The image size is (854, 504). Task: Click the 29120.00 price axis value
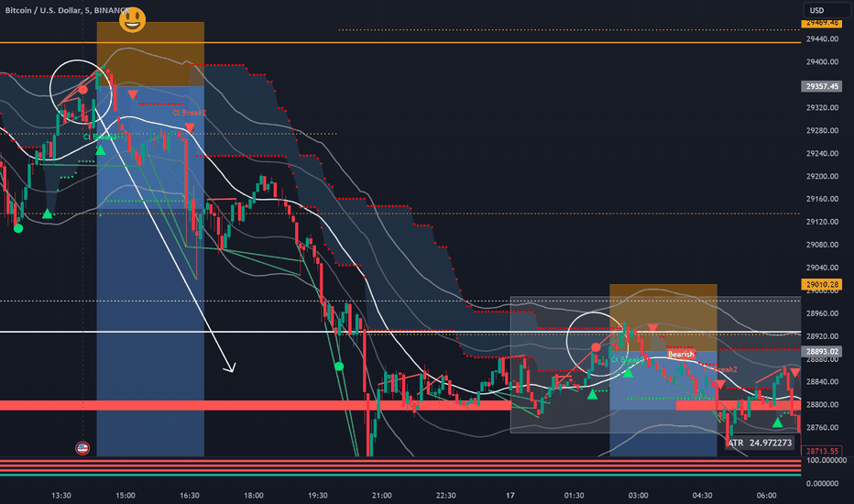[x=822, y=222]
